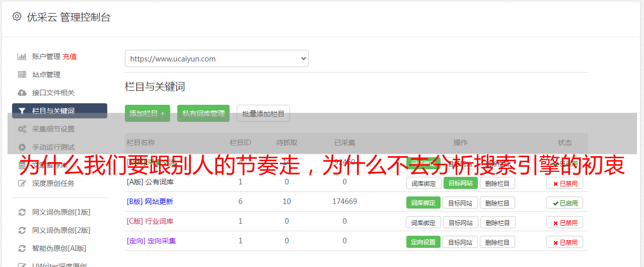Click green 目标网站 in the [A版] 公有词库 row
644x267 pixels.
pos(460,183)
